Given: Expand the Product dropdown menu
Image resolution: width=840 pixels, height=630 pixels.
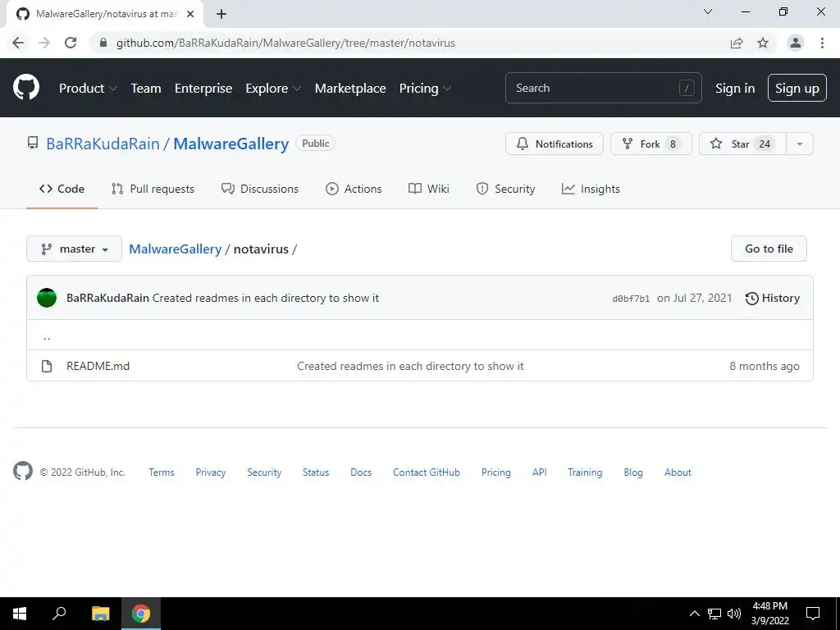Looking at the screenshot, I should (88, 89).
